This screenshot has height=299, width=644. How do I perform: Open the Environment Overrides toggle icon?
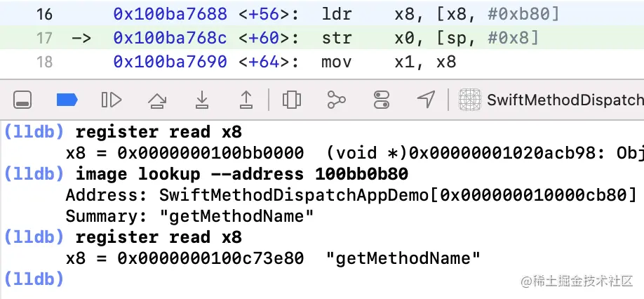click(381, 100)
